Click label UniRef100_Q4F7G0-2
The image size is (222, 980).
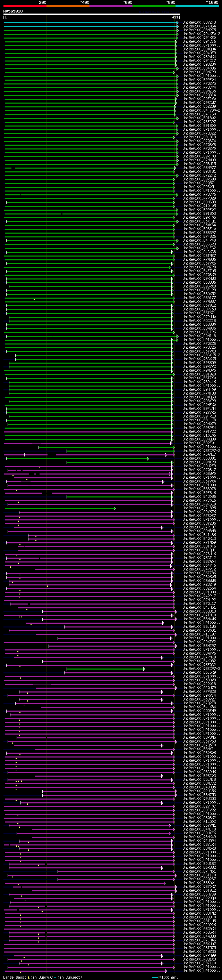coord(201,110)
